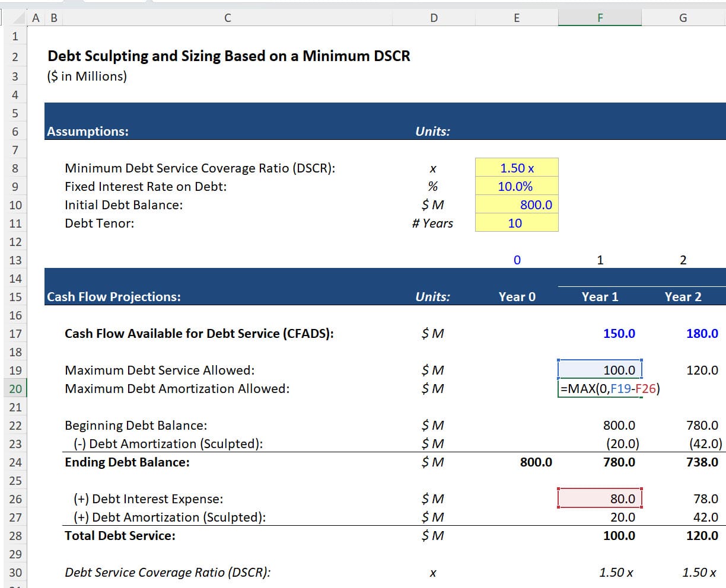The image size is (726, 588).
Task: Click the Year 1 CFADS value 150.0
Action: (x=619, y=333)
